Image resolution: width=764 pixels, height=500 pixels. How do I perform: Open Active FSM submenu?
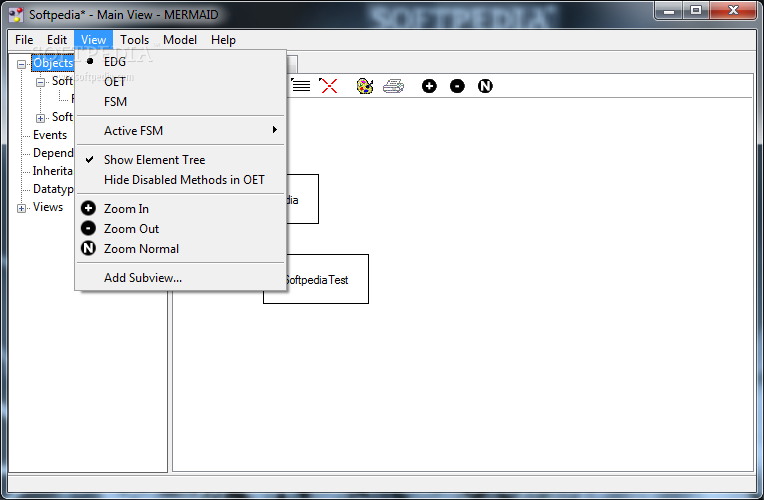click(180, 131)
